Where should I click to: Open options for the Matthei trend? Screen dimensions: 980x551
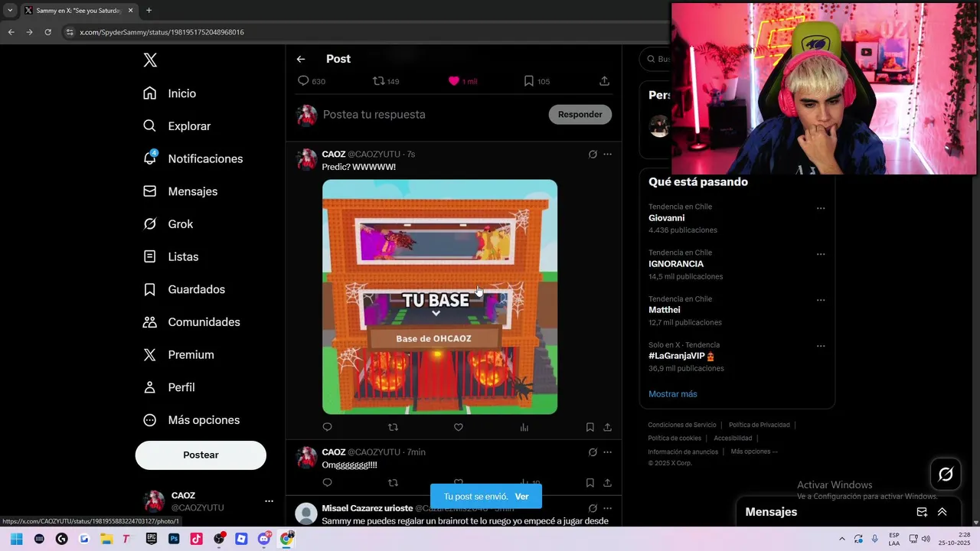tap(821, 300)
